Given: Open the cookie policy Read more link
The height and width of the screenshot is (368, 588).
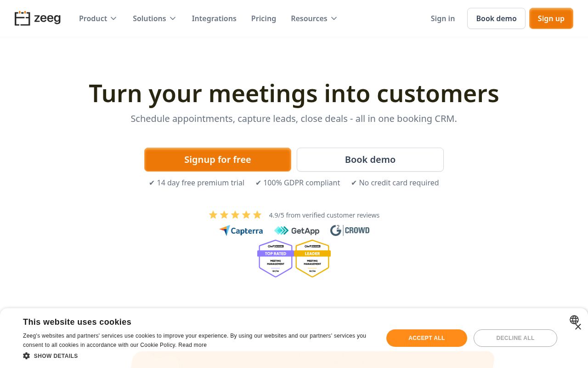Looking at the screenshot, I should coord(192,345).
